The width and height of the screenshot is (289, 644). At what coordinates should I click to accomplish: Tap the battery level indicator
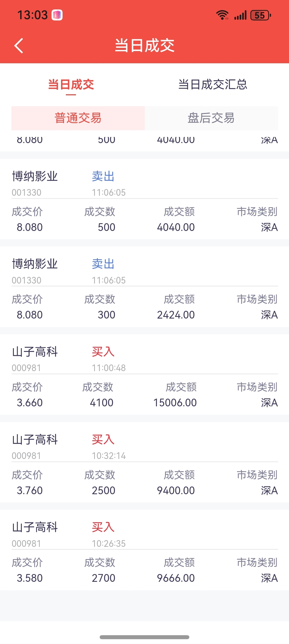[260, 15]
